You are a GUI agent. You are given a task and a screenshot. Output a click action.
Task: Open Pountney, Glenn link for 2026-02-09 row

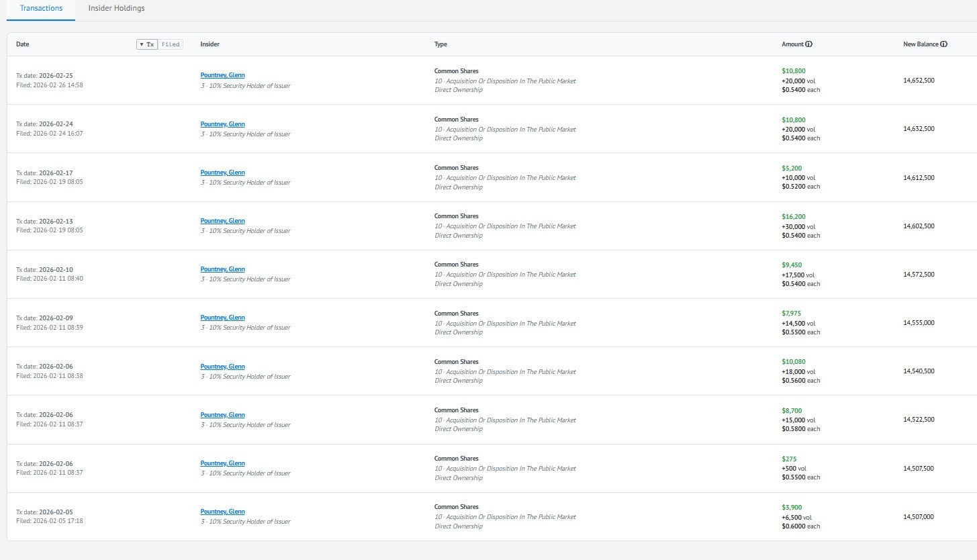coord(222,318)
